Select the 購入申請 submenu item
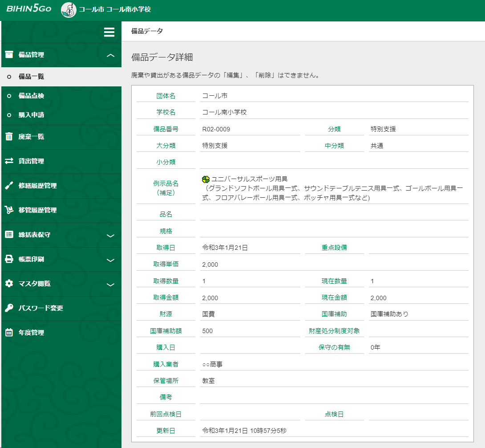The height and width of the screenshot is (448, 485). [31, 115]
